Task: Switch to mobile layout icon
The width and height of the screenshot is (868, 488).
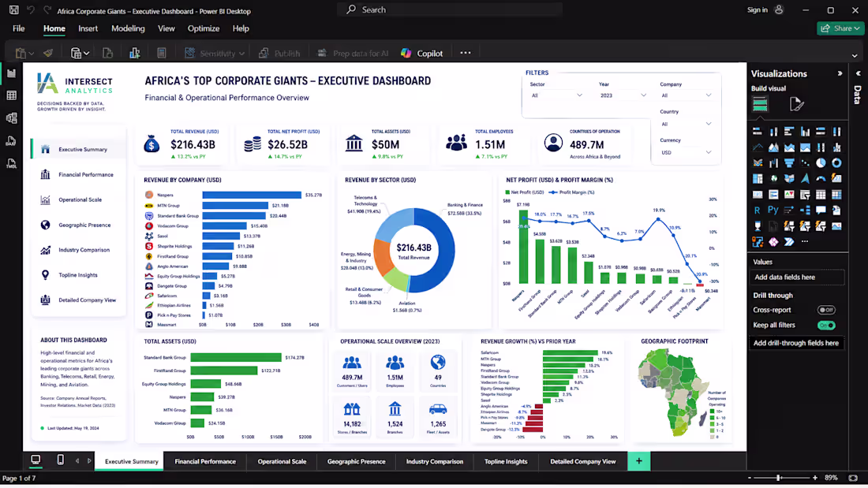Action: [x=60, y=460]
